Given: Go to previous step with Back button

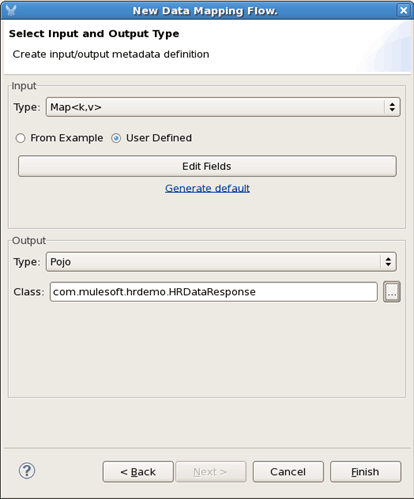Looking at the screenshot, I should [x=138, y=472].
